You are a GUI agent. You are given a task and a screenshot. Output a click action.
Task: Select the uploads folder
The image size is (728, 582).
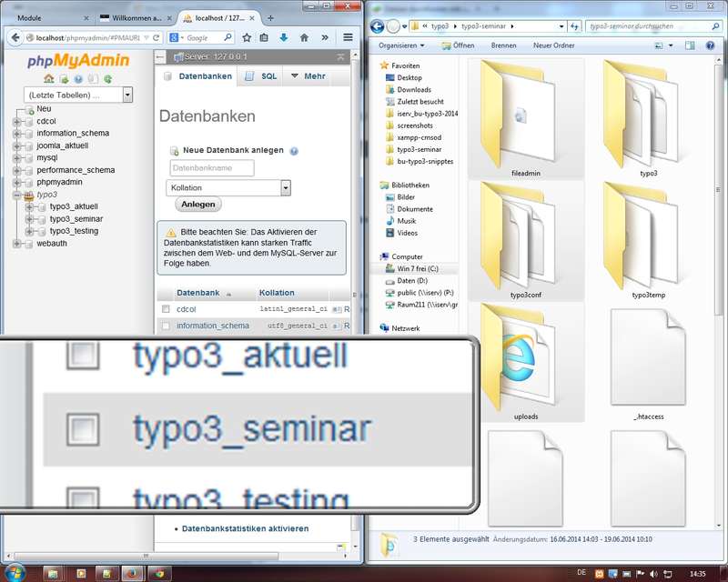click(x=526, y=362)
